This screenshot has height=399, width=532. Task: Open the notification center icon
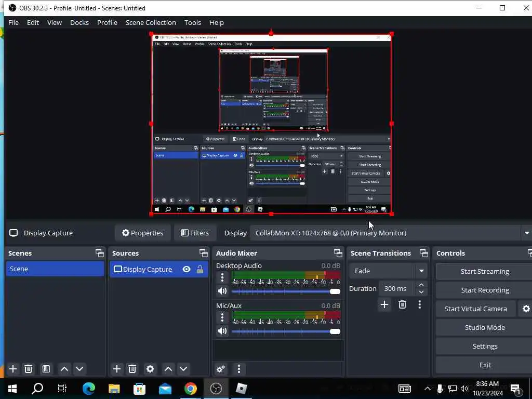(516, 389)
